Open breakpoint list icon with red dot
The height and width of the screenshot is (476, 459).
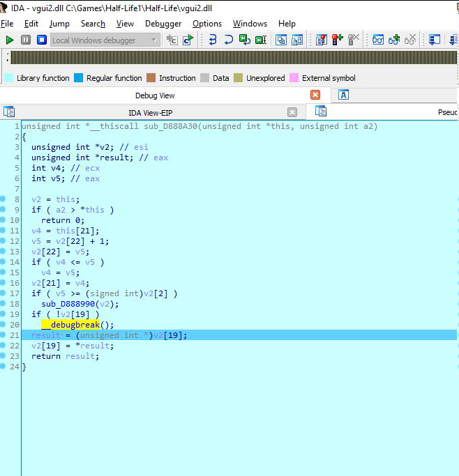[321, 40]
